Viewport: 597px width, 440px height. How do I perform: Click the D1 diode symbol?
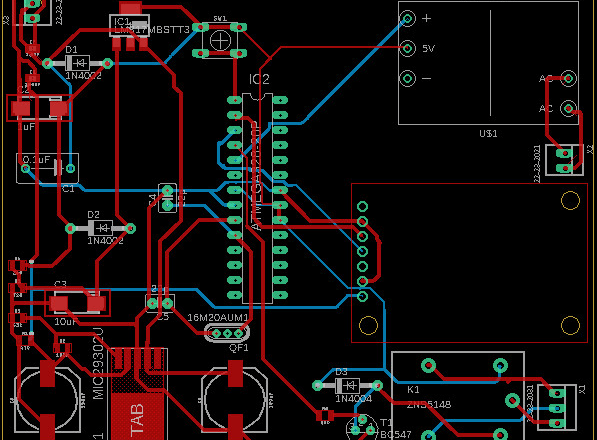coord(78,63)
